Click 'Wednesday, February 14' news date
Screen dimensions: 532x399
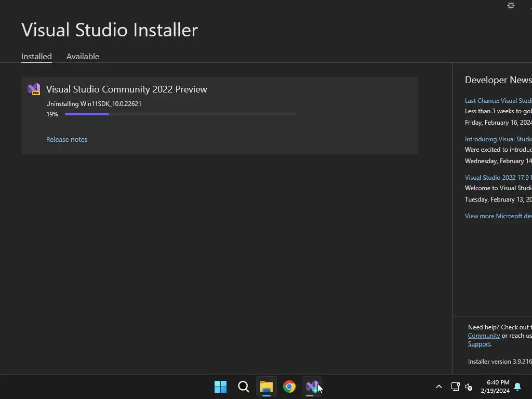(498, 161)
